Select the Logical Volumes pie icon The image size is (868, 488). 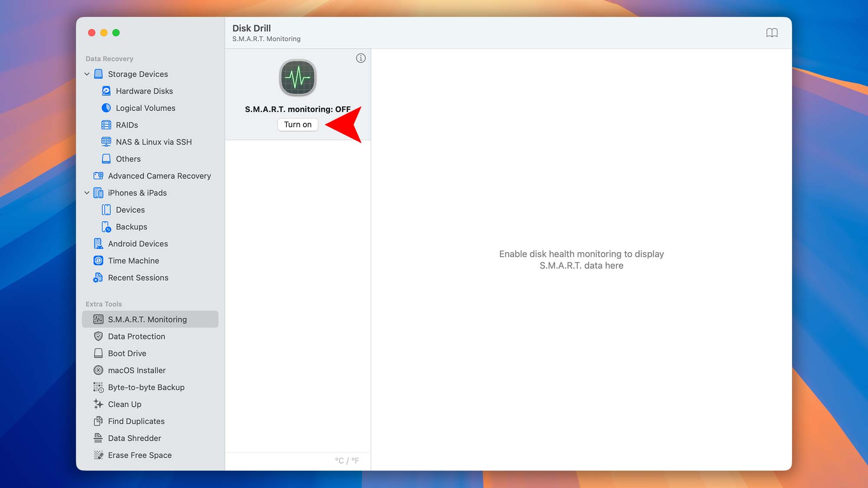click(x=105, y=108)
